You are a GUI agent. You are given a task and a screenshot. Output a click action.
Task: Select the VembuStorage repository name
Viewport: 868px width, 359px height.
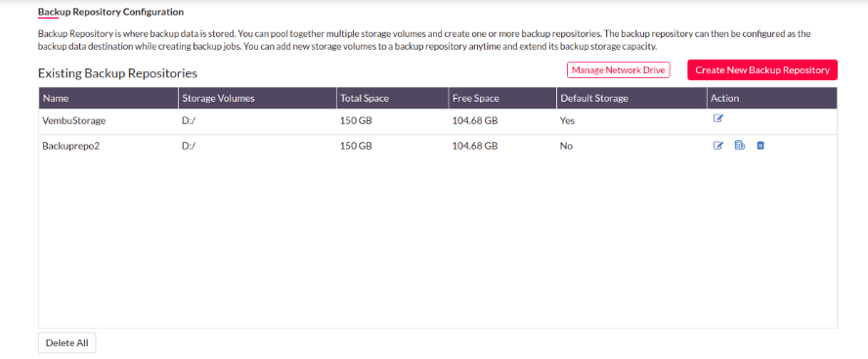(73, 120)
